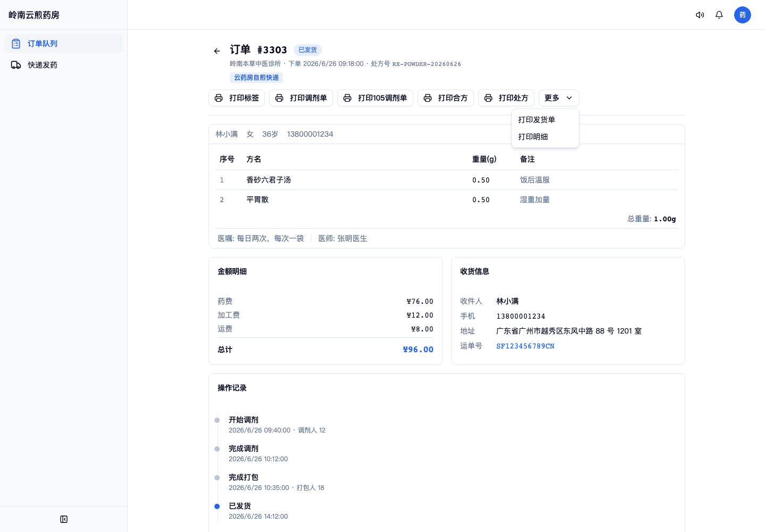766x532 pixels.
Task: Select 打印明细 from the menu
Action: tap(545, 137)
